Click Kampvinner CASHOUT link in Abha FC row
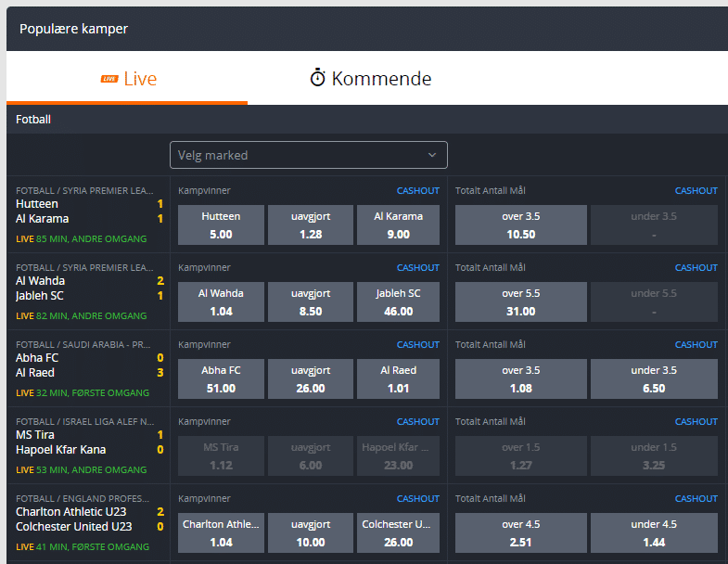Viewport: 728px width, 564px height. (418, 345)
